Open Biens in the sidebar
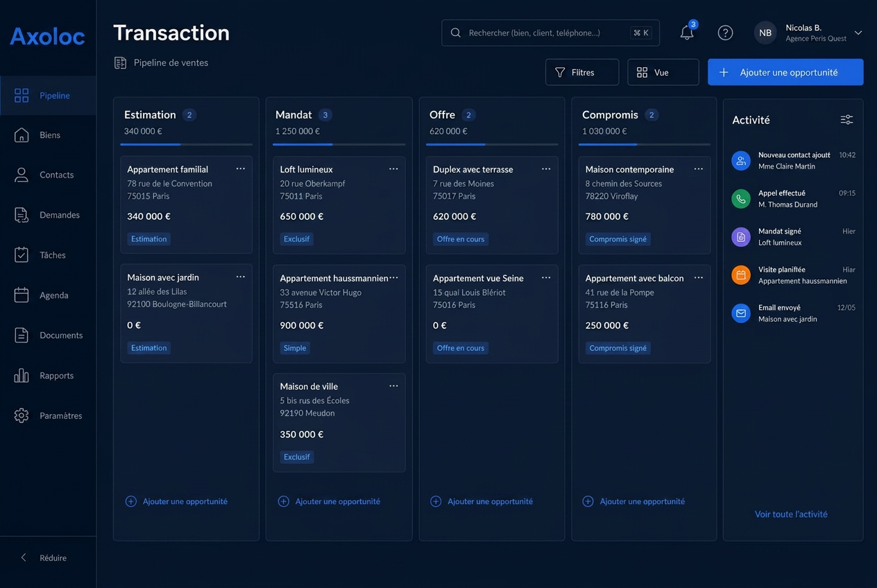Viewport: 877px width, 588px height. coord(48,135)
